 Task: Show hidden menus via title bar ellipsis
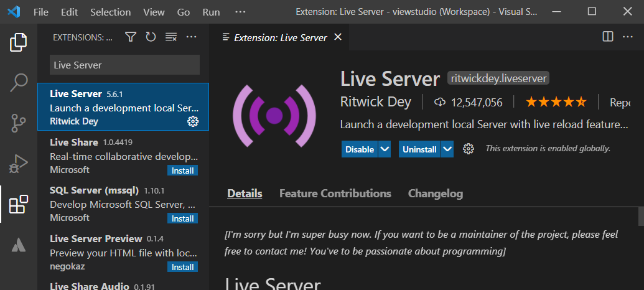click(240, 12)
